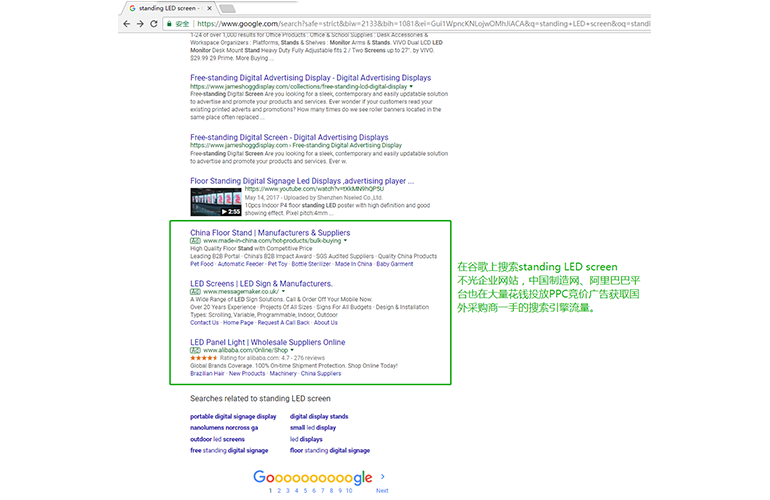Open a new tab with the new-tab button
770x500 pixels.
227,8
